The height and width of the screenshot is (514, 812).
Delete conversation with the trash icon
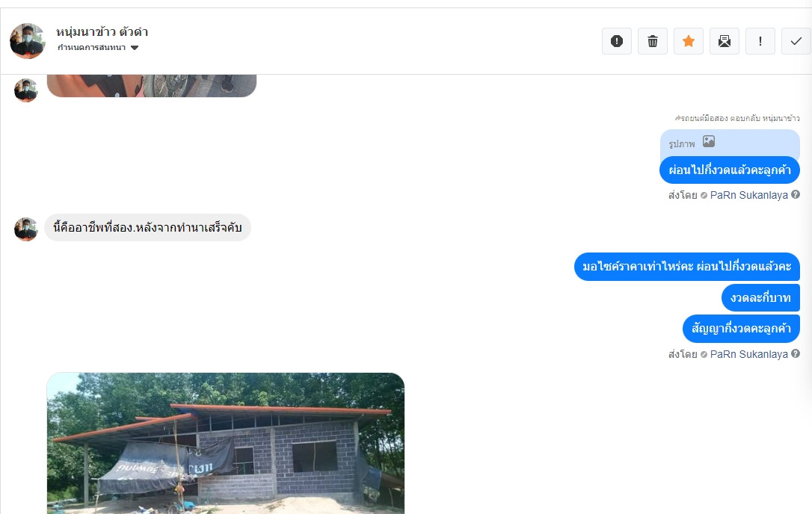tap(653, 41)
